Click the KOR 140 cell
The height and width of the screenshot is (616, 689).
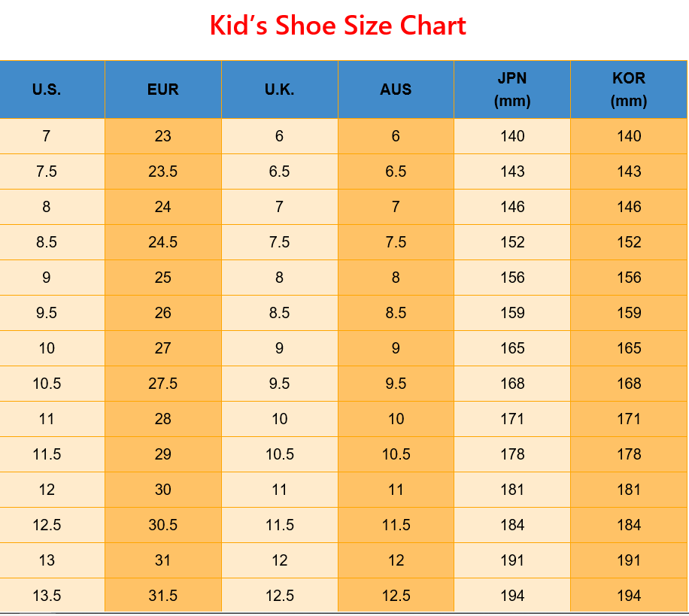(629, 136)
